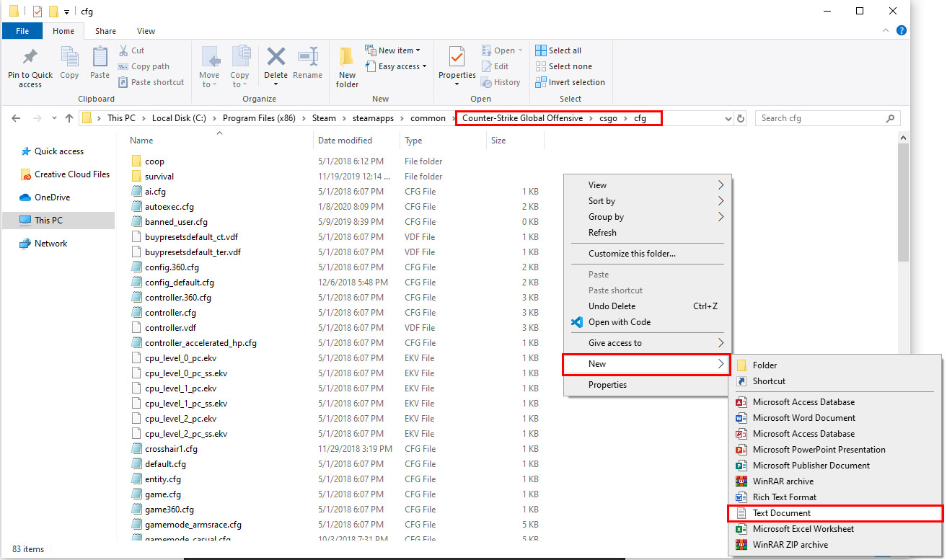The height and width of the screenshot is (560, 947).
Task: Refresh the address bar location
Action: tap(741, 118)
